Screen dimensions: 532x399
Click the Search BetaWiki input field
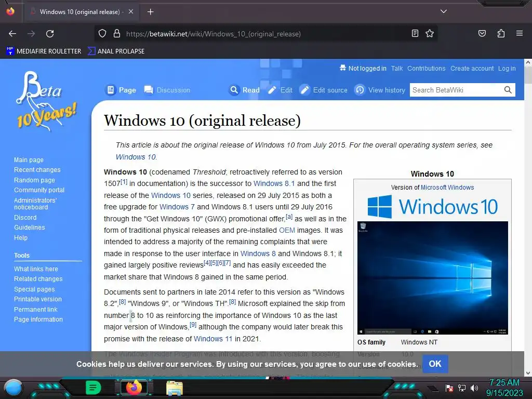click(x=456, y=90)
